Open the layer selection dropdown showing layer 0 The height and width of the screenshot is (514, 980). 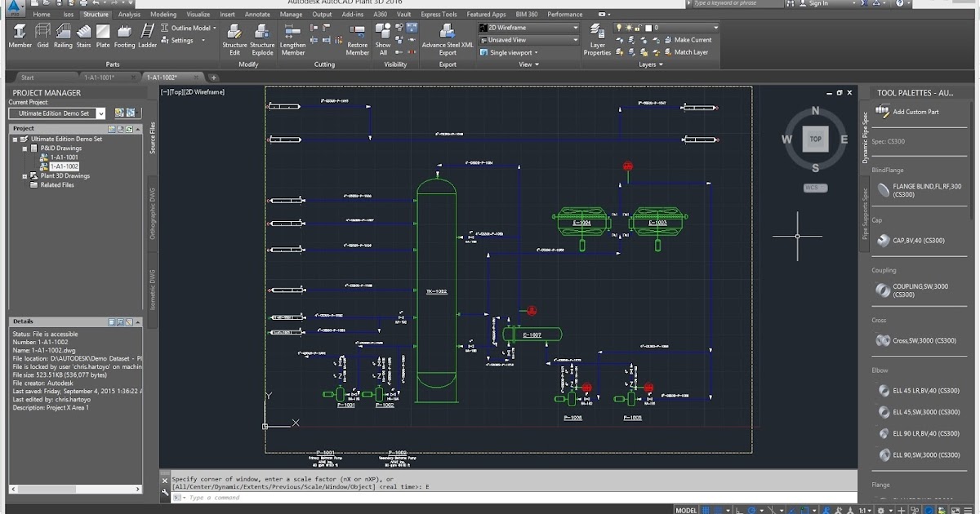[715, 27]
